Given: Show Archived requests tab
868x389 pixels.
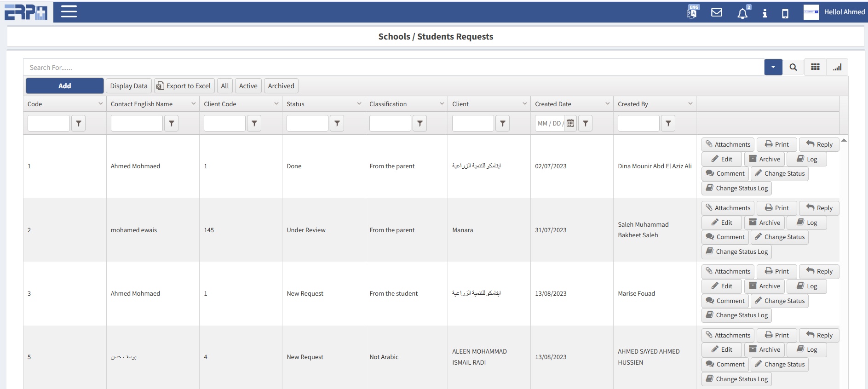Looking at the screenshot, I should point(281,86).
